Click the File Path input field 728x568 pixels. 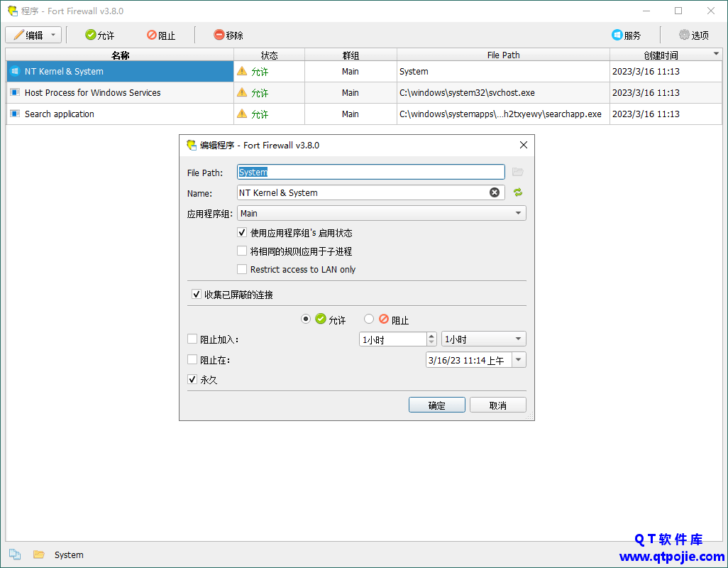coord(370,173)
